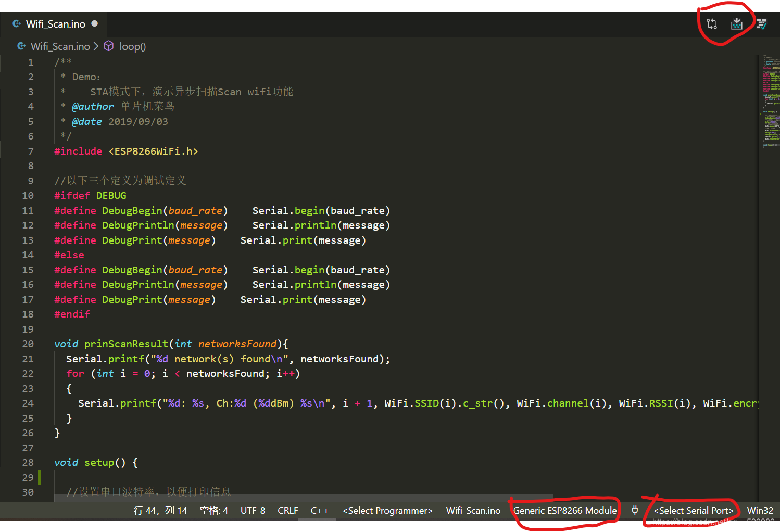Image resolution: width=780 pixels, height=532 pixels.
Task: Click "#include" on line 7
Action: [x=78, y=151]
